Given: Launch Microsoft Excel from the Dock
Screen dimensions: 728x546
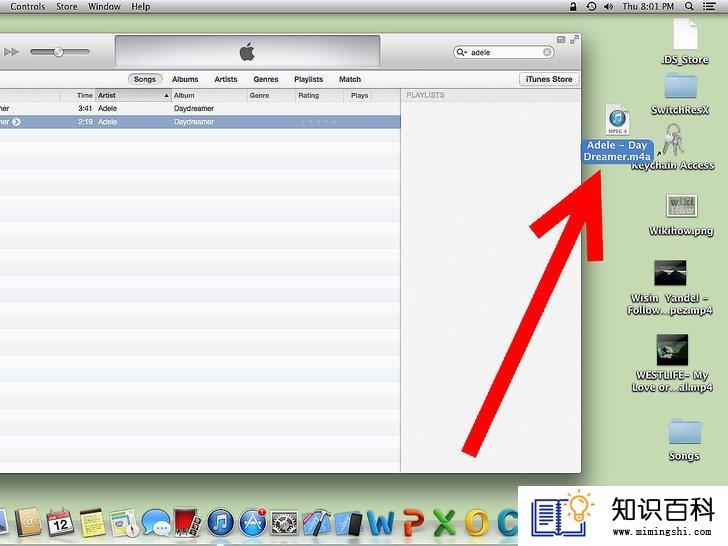Looking at the screenshot, I should (x=445, y=524).
